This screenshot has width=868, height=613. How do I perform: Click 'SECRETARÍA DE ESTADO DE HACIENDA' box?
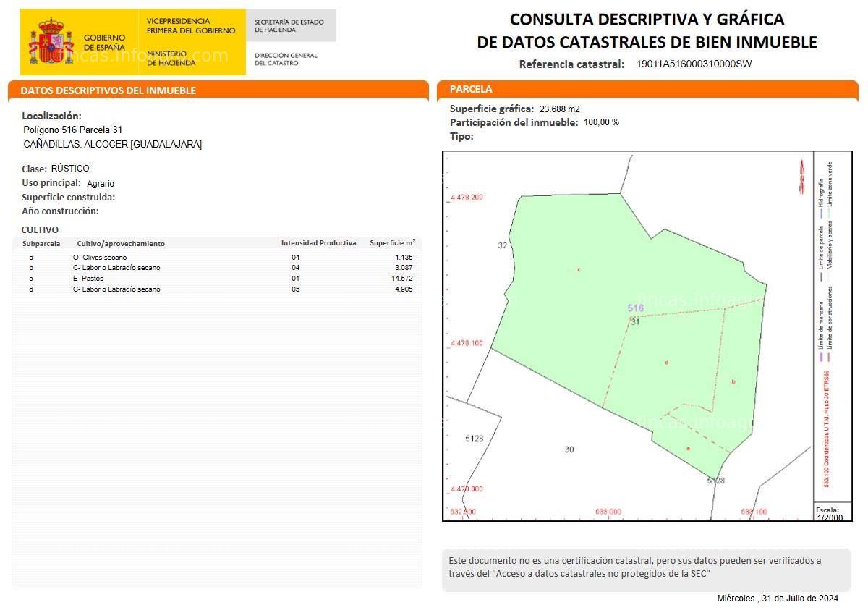pos(291,26)
